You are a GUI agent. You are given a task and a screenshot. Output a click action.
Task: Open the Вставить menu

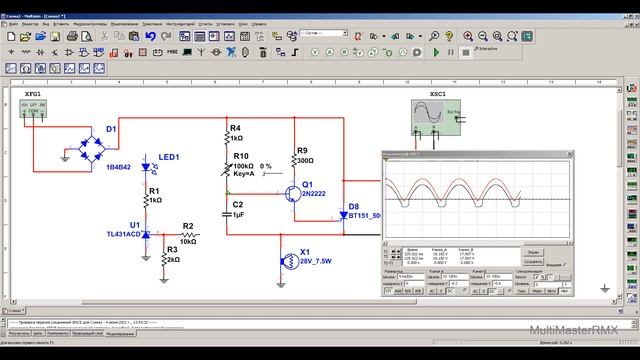[x=61, y=24]
